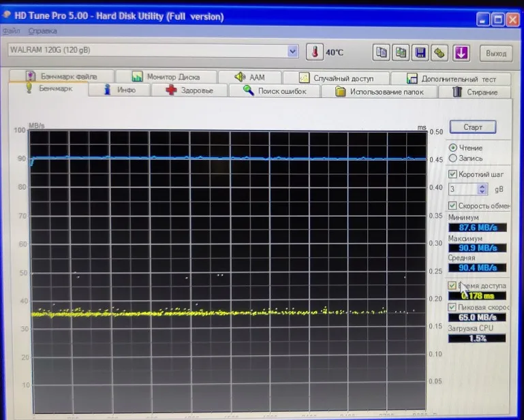Copy benchmark text to clipboard icon
This screenshot has height=420, width=524.
pos(382,52)
